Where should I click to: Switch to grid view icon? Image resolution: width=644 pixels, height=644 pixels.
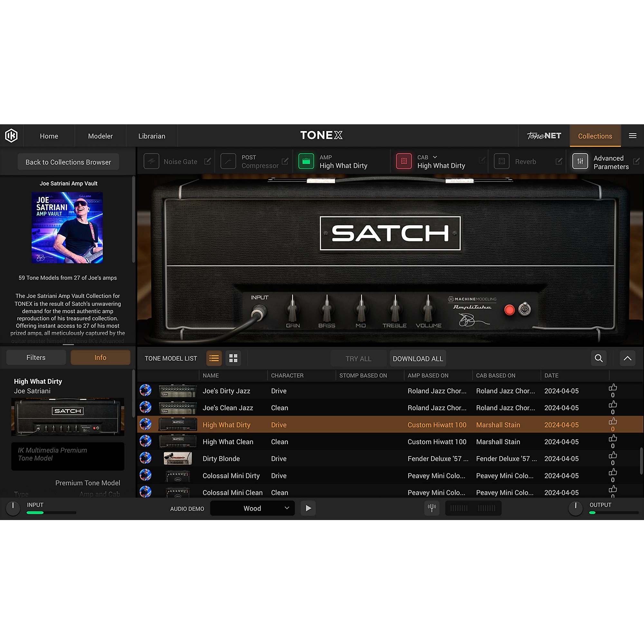(233, 358)
